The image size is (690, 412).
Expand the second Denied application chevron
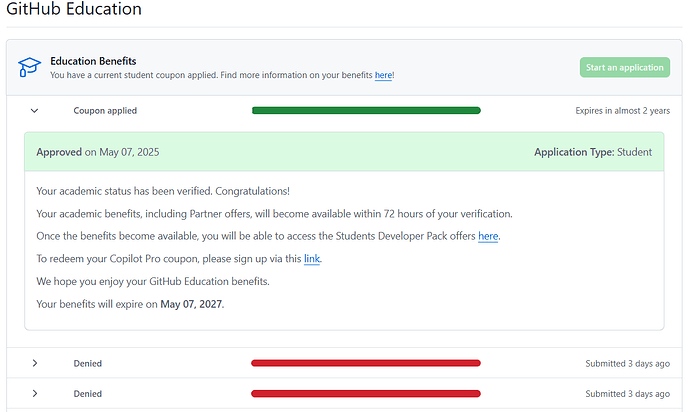click(35, 394)
